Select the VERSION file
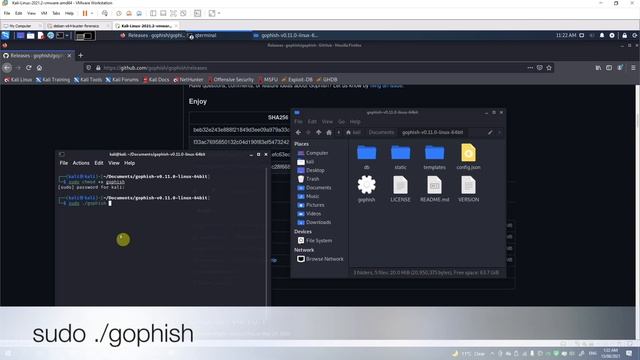Screen dimensions: 640x360 468,189
